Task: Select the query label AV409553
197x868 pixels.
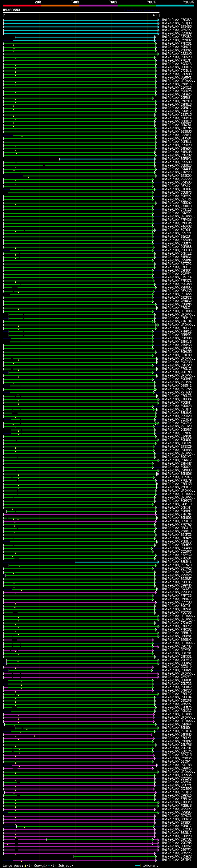Action: pos(11,10)
